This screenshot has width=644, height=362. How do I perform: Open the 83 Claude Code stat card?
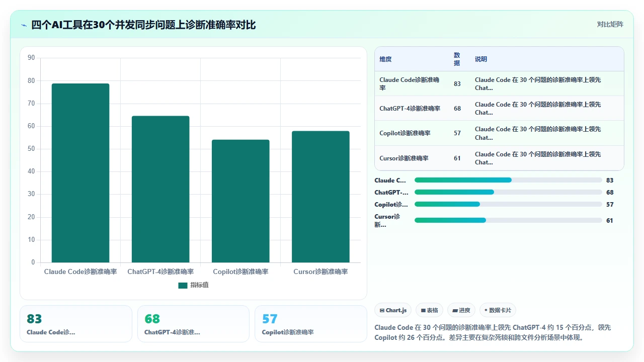pos(76,324)
